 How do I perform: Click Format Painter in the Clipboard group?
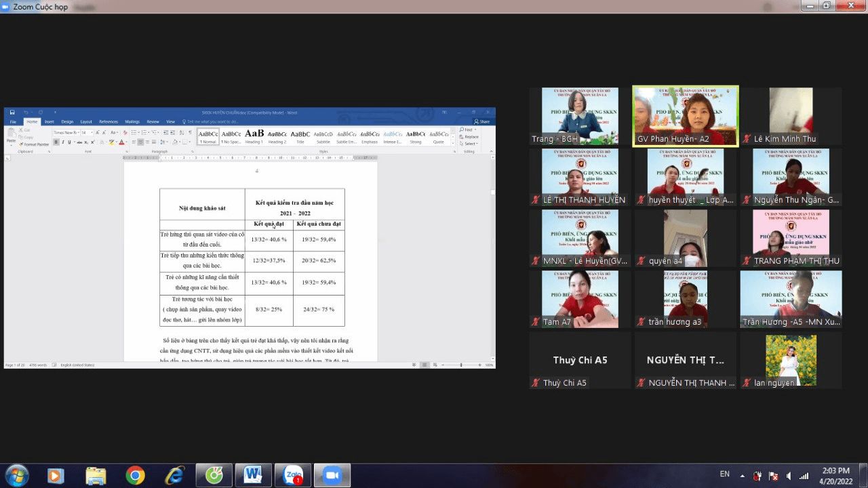(34, 144)
